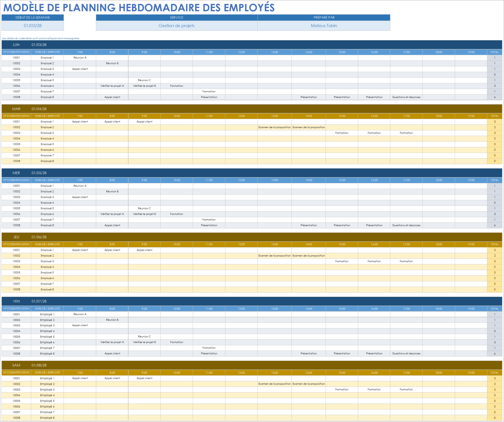This screenshot has width=504, height=422.
Task: Select Questions et réponses in the MER table
Action: [x=406, y=225]
